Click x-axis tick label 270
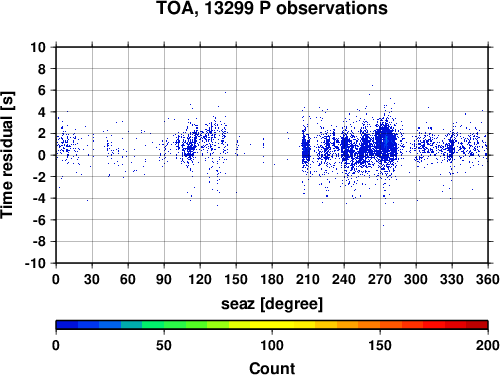Screen dimensions: 500x375 pos(380,279)
